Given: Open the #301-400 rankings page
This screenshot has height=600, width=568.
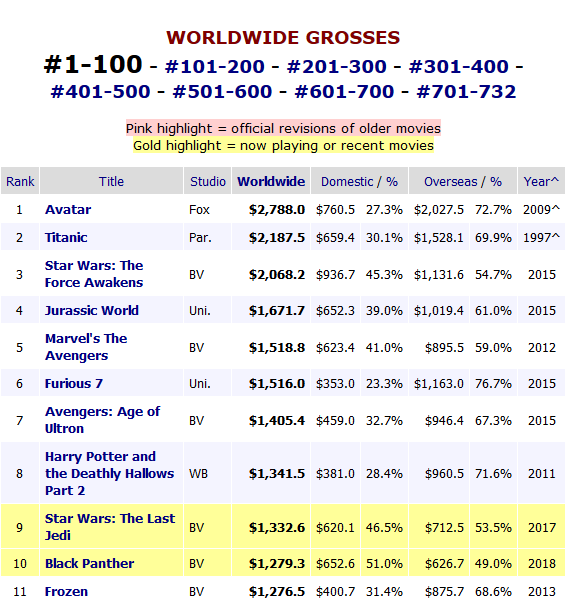Looking at the screenshot, I should [459, 67].
